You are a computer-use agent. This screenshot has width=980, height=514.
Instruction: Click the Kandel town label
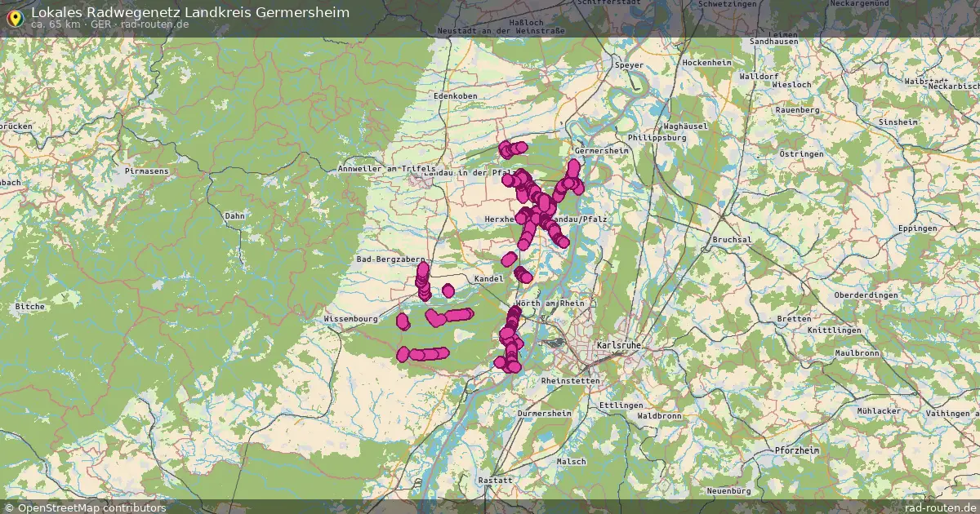[x=488, y=279]
